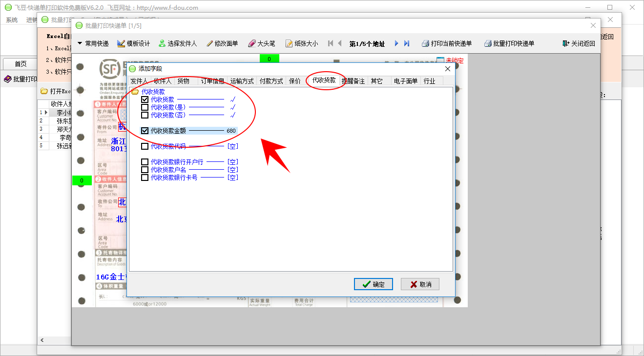Jump to the first address
The height and width of the screenshot is (356, 644).
(x=331, y=43)
